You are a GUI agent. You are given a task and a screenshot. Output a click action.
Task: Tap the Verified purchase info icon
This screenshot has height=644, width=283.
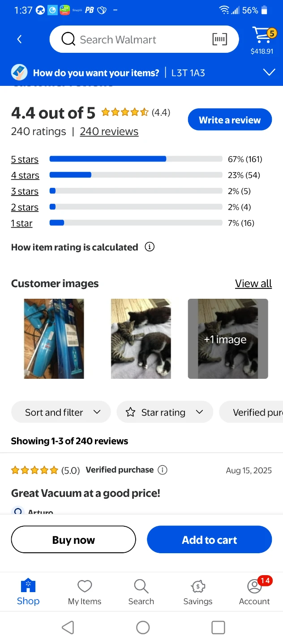coord(163,470)
